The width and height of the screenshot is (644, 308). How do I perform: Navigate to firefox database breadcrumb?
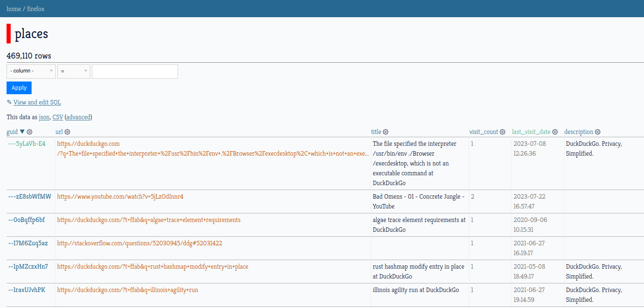click(36, 9)
